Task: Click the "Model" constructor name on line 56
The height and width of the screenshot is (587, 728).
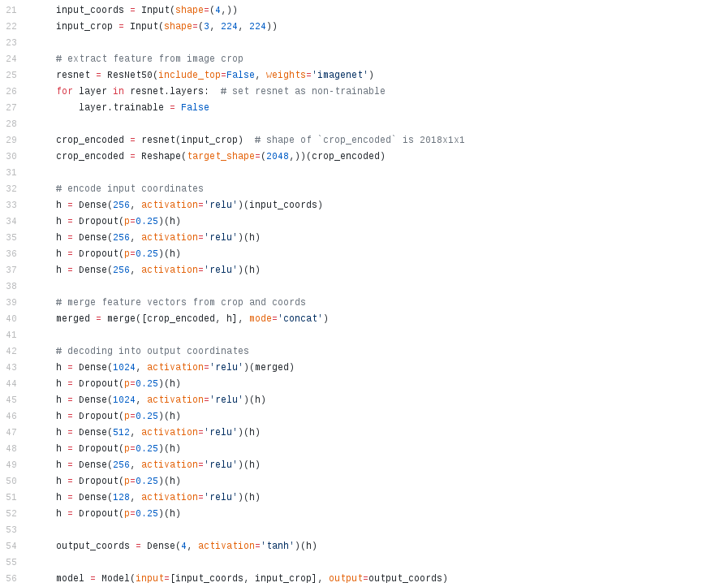Action: [x=115, y=579]
